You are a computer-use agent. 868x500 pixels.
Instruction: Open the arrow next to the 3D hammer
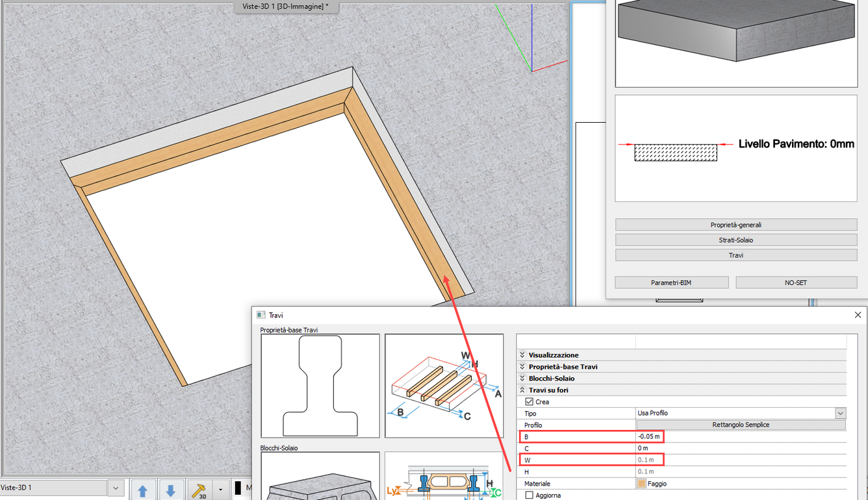tap(220, 490)
